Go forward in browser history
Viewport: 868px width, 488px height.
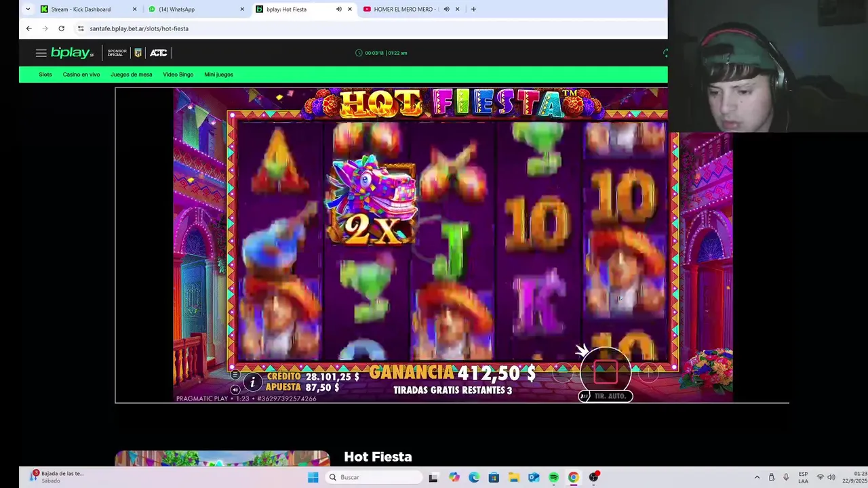[45, 28]
